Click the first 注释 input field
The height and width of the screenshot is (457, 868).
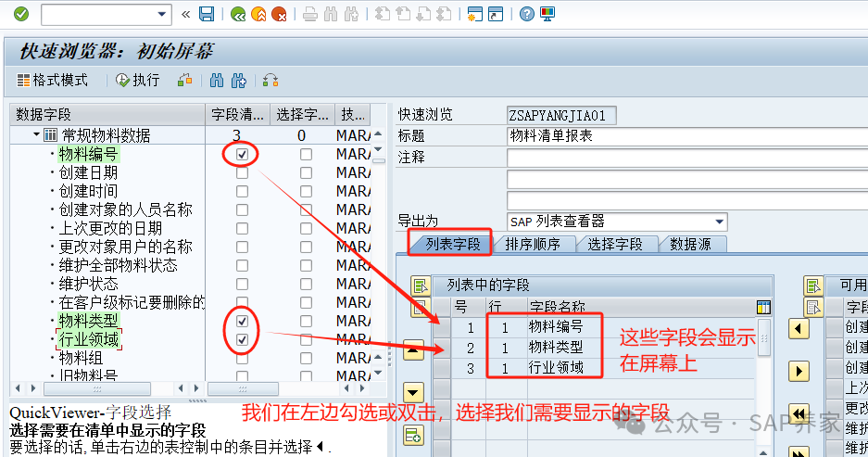pyautogui.click(x=687, y=158)
